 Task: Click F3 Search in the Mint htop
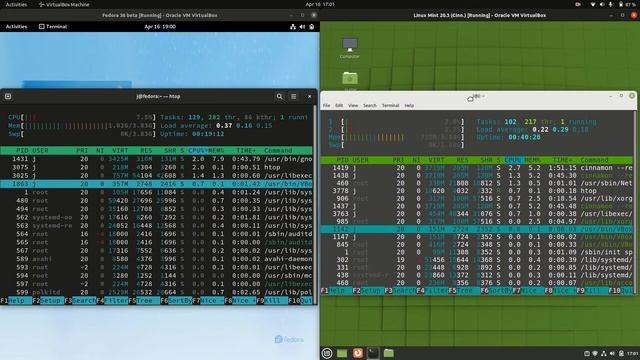coord(400,291)
